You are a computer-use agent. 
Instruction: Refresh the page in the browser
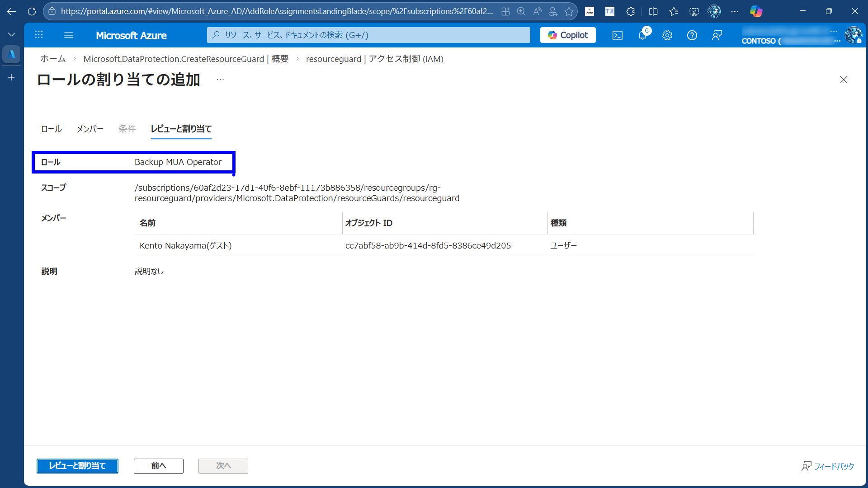pos(31,11)
